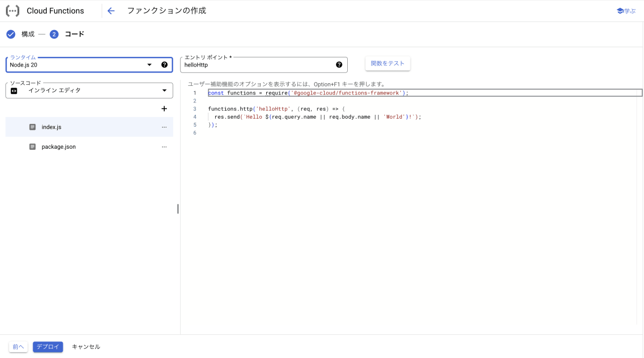Click the エントリ ポイント helloHttp input field
Image resolution: width=644 pixels, height=358 pixels.
[x=264, y=65]
